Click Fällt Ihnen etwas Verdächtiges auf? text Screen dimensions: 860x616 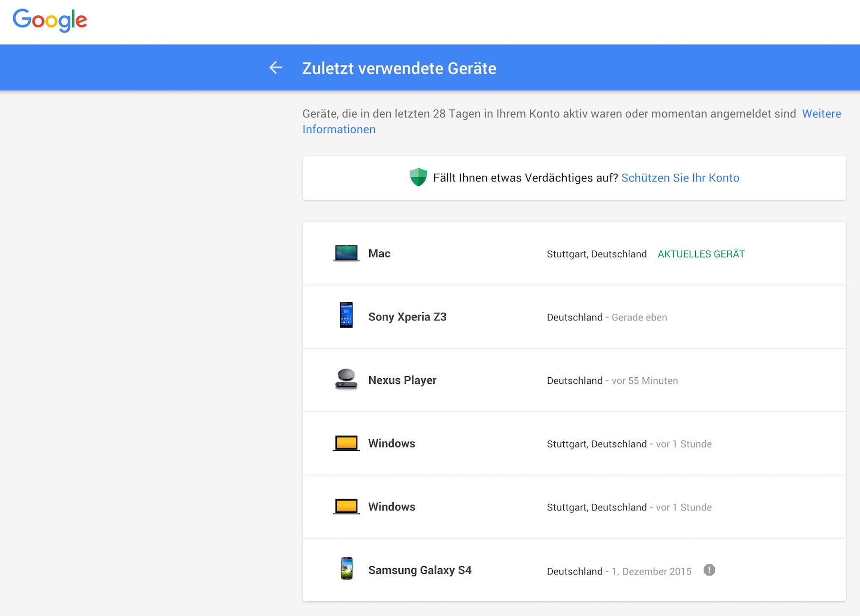(526, 178)
